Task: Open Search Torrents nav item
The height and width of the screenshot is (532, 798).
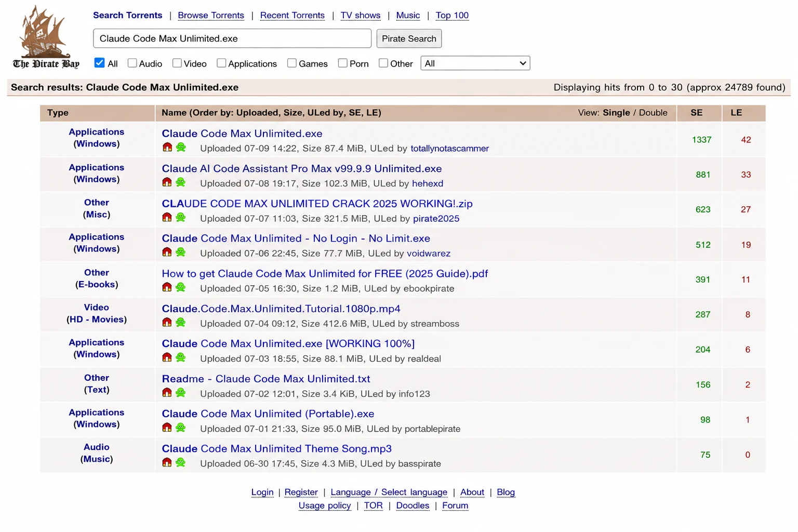Action: point(128,15)
